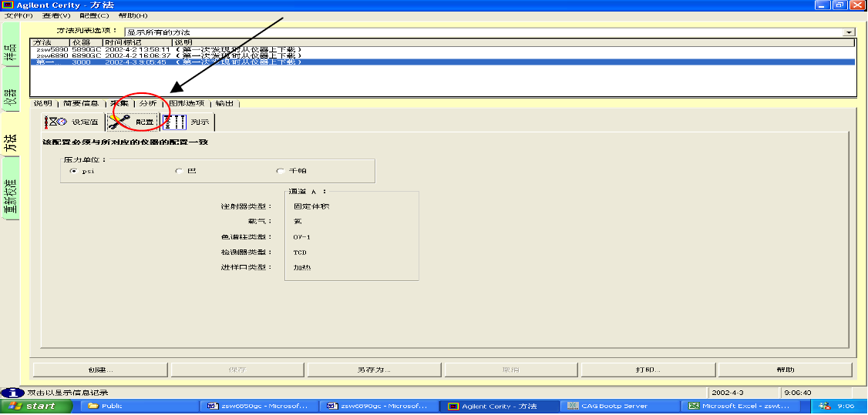Open the 样品 side tab

tap(10, 43)
